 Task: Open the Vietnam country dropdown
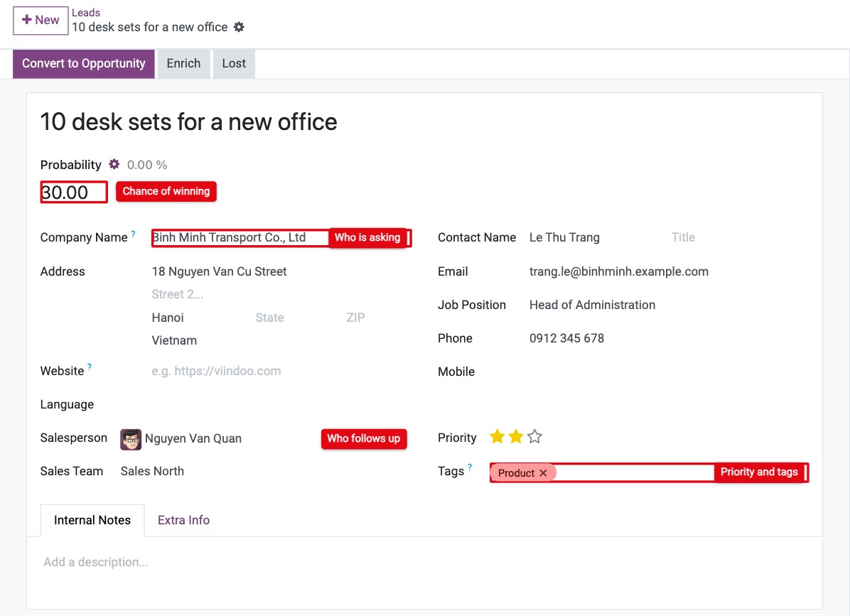281,340
